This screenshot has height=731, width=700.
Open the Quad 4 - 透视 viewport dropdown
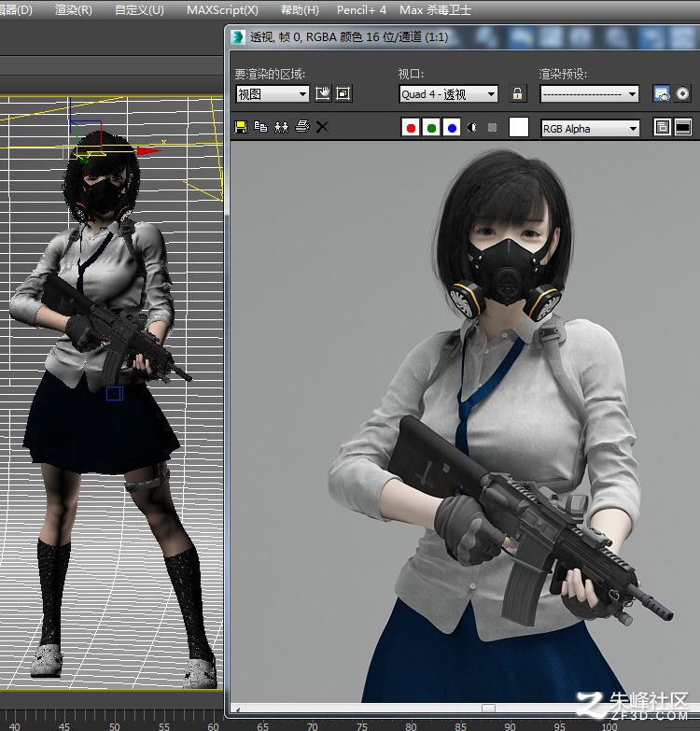pyautogui.click(x=448, y=94)
